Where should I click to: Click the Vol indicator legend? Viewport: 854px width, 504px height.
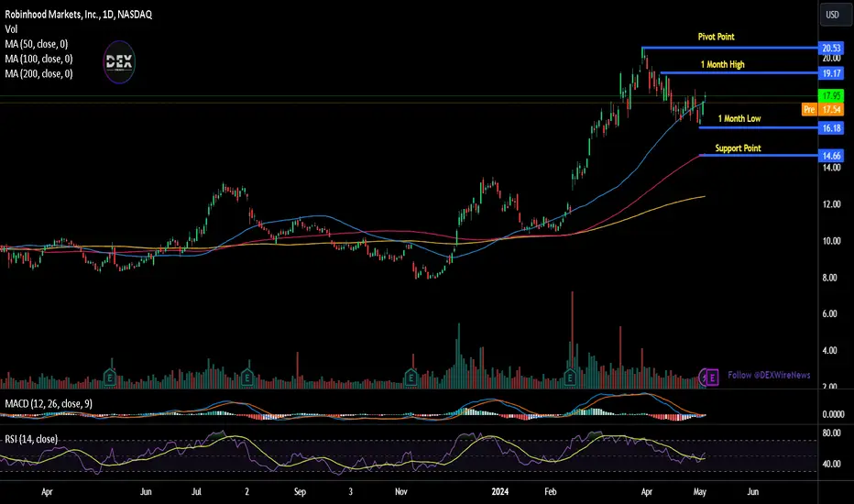click(11, 29)
